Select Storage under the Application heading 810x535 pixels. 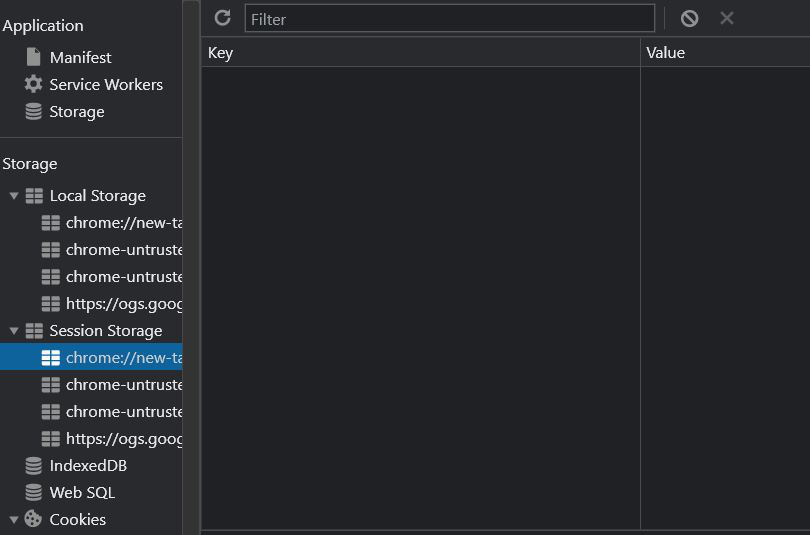pos(76,112)
